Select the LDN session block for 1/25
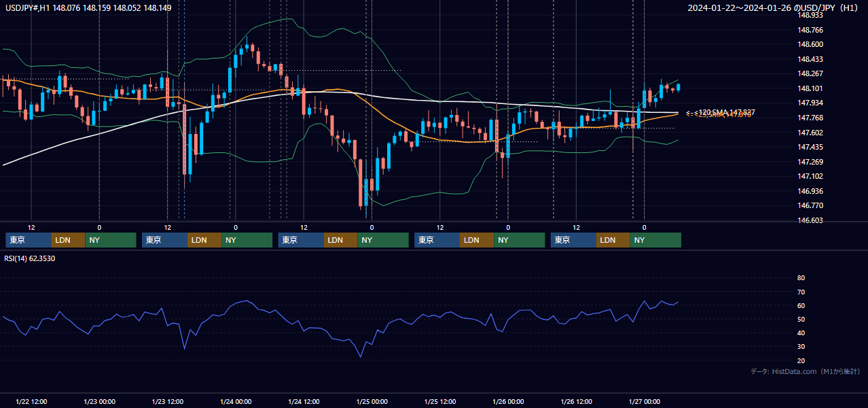Viewport: 868px width, 408px height. 477,240
